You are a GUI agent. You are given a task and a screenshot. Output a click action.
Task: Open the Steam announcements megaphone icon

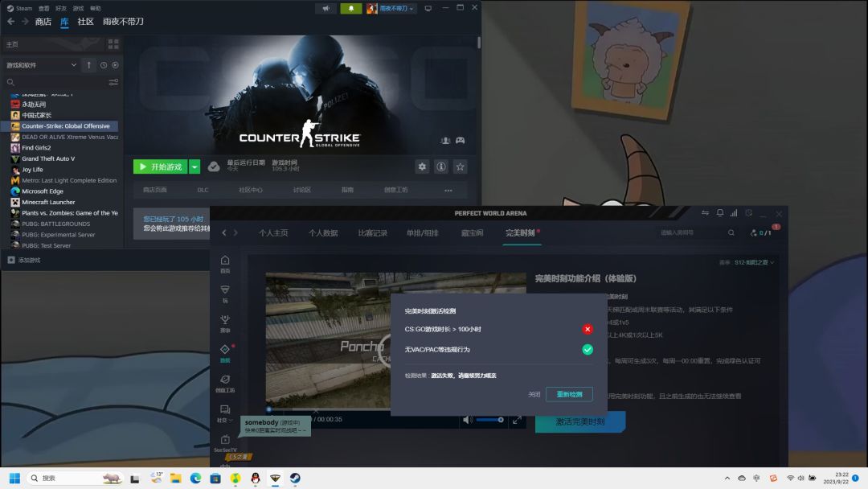(x=326, y=8)
